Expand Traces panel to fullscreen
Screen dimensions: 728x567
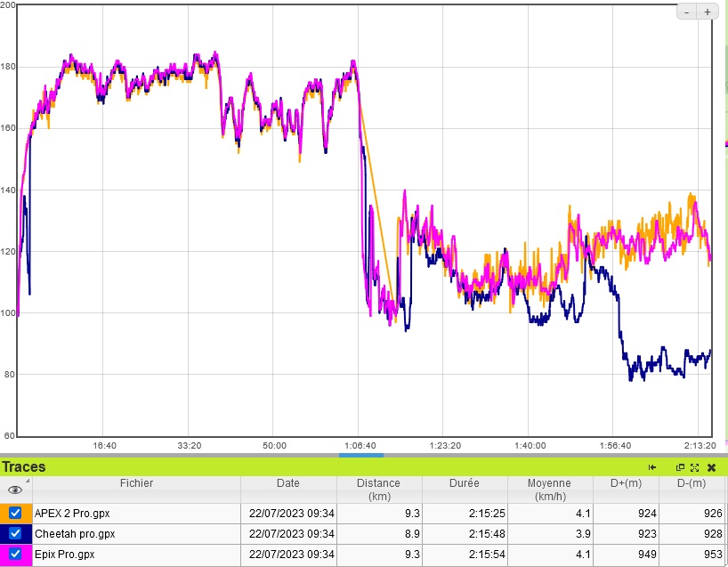(x=694, y=467)
